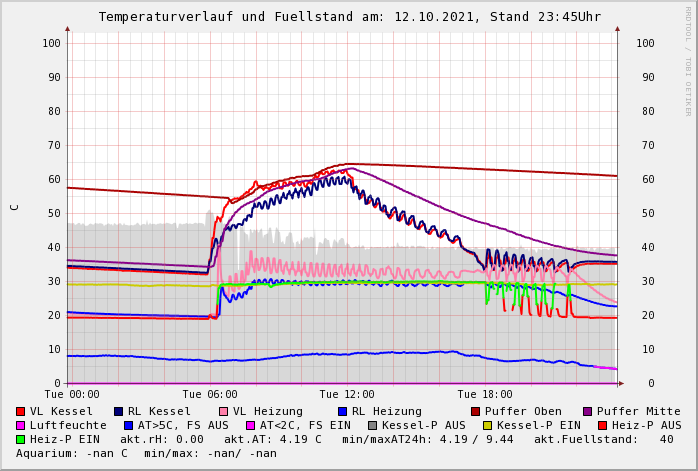Image resolution: width=698 pixels, height=471 pixels.
Task: Click the purple Puffer Mitte legend swatch
Action: pos(588,411)
